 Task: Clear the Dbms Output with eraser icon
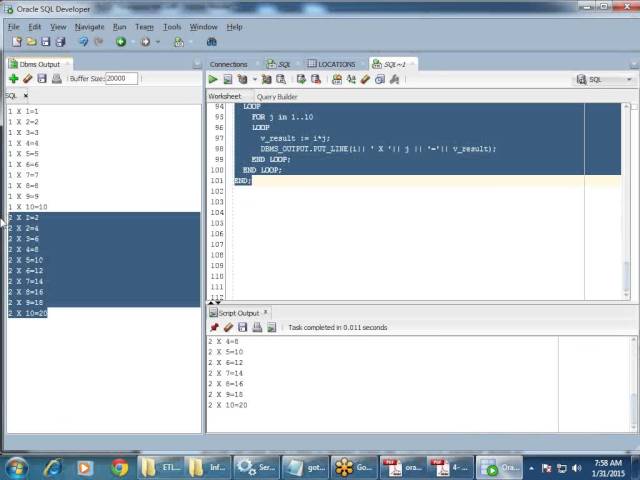(x=27, y=79)
